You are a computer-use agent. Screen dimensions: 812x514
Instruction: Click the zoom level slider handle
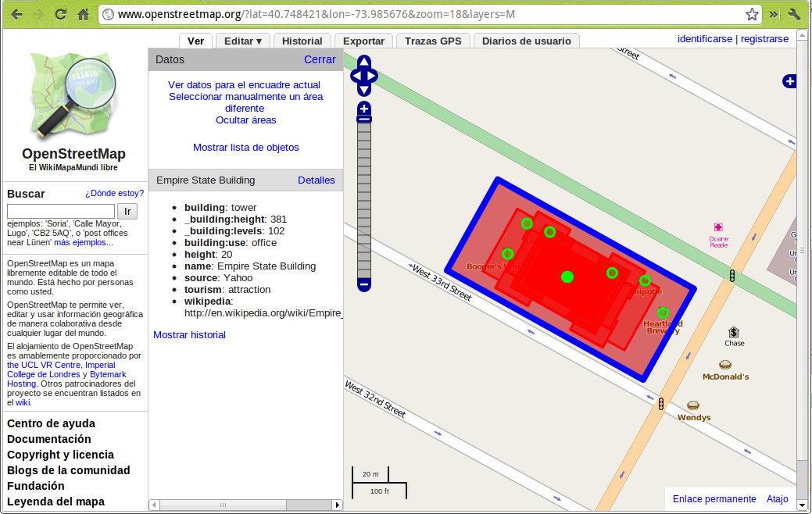click(363, 119)
